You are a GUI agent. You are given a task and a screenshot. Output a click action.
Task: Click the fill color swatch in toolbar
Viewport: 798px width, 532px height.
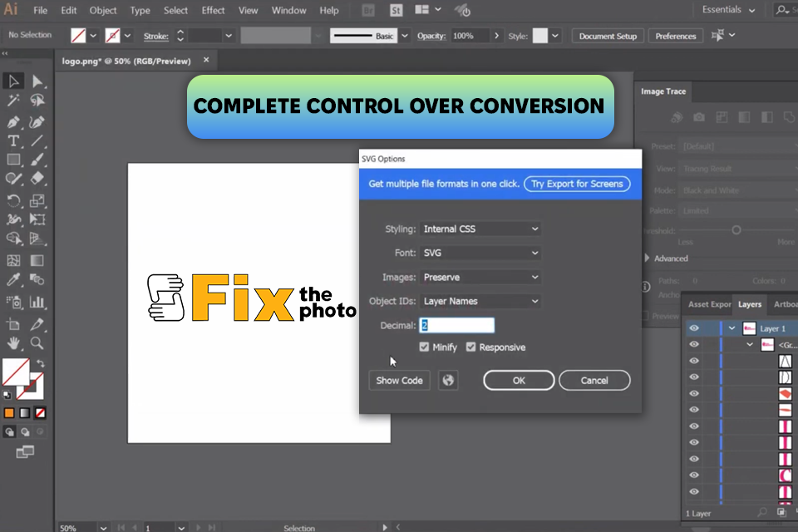click(16, 372)
